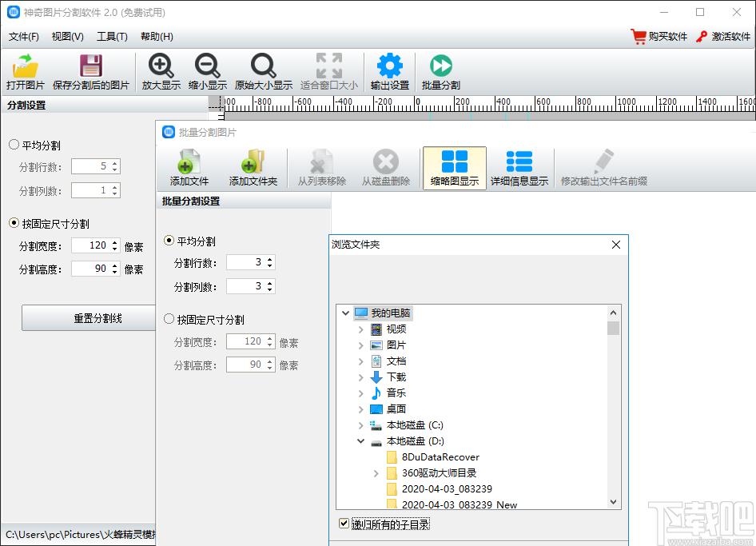The image size is (756, 546).
Task: Click the 2020-04-03_083239 folder icon
Action: tap(392, 488)
